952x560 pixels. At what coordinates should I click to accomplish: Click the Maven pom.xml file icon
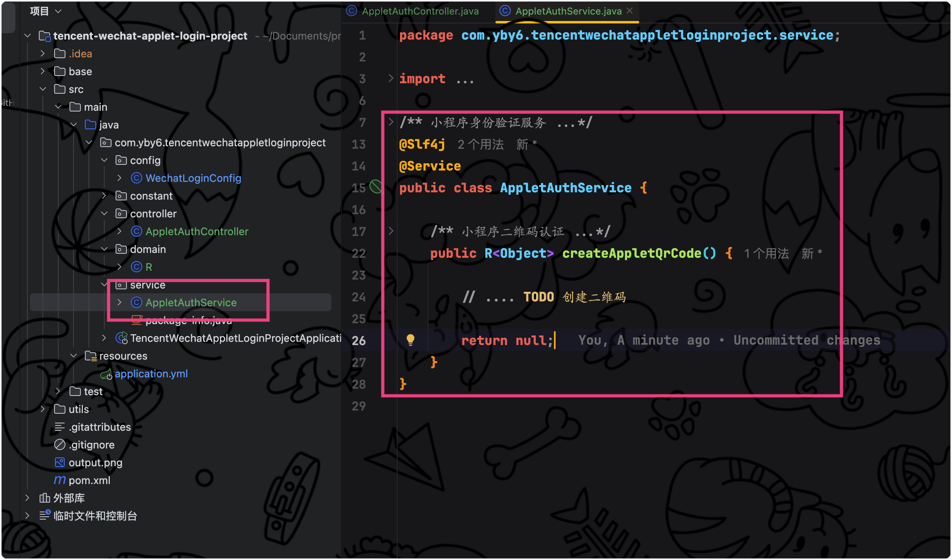coord(60,480)
